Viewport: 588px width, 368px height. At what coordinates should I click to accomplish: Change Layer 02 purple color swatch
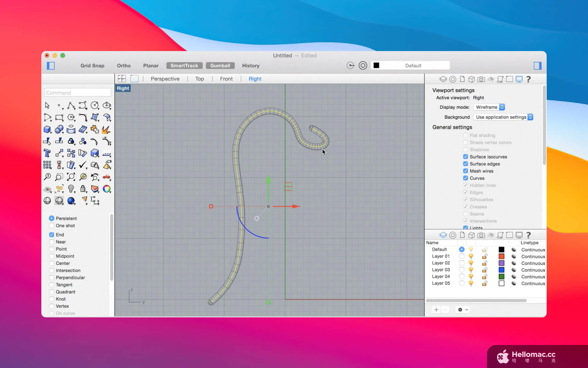pos(501,263)
